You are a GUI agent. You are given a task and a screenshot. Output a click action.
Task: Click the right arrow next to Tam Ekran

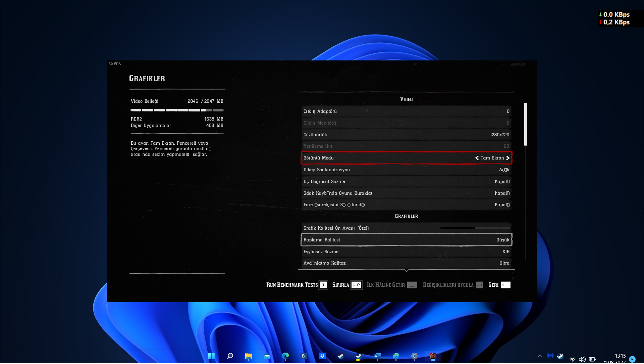[508, 158]
